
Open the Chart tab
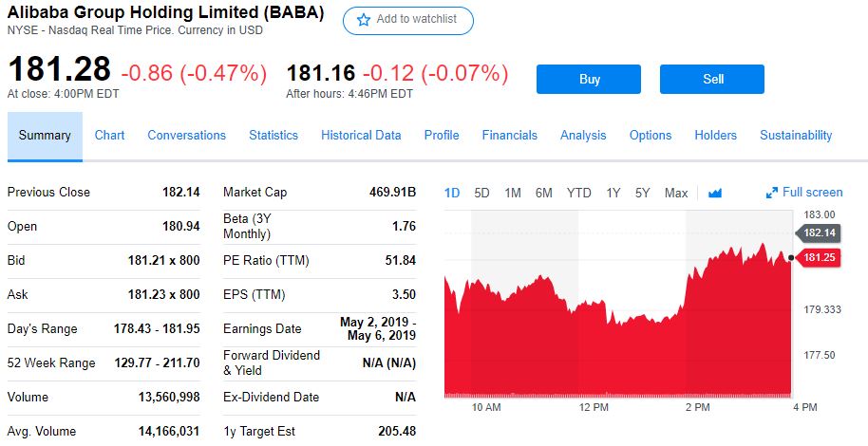[x=109, y=135]
